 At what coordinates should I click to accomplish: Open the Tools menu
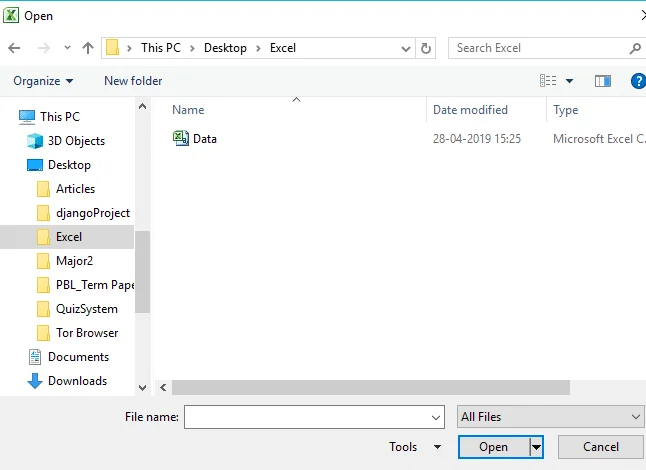[415, 447]
